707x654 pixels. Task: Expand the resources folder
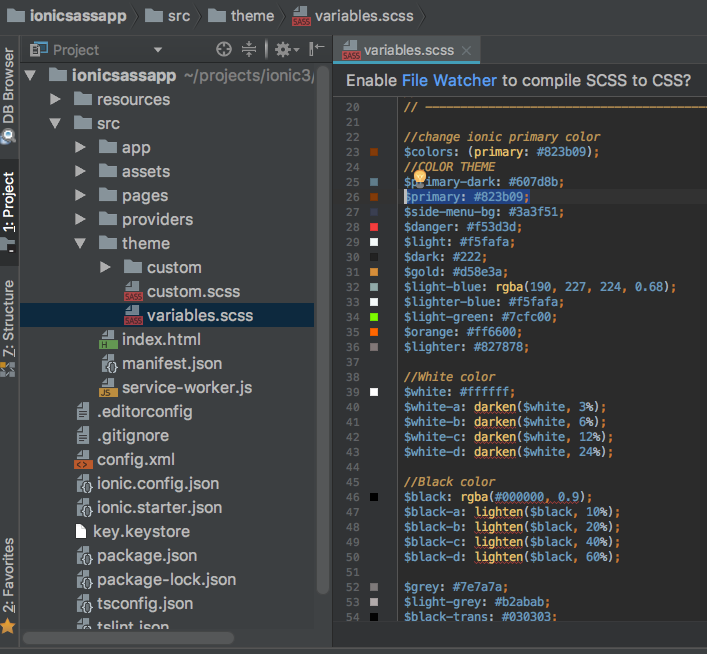point(55,99)
